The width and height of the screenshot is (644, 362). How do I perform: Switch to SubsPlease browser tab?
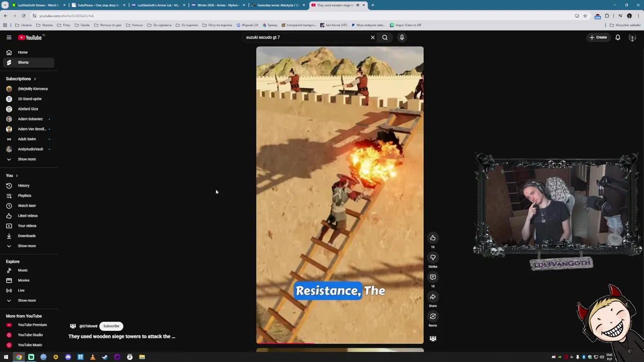coord(98,5)
